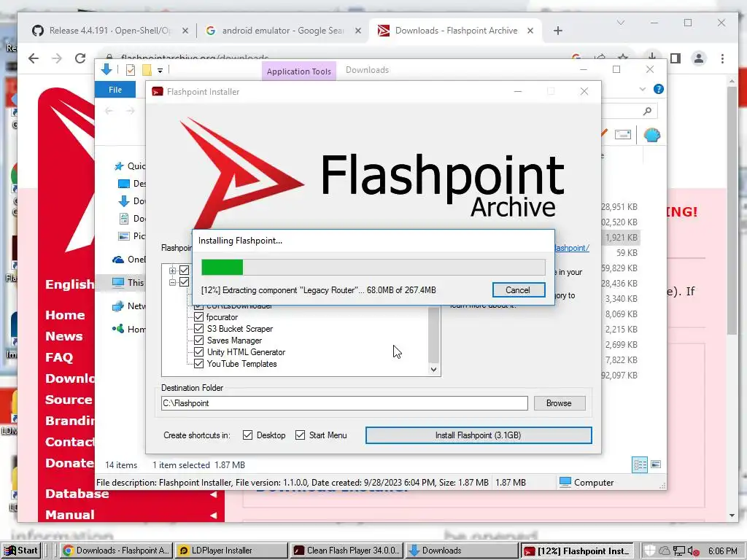Collapse the second component tree node
The image size is (747, 560).
[x=172, y=282]
